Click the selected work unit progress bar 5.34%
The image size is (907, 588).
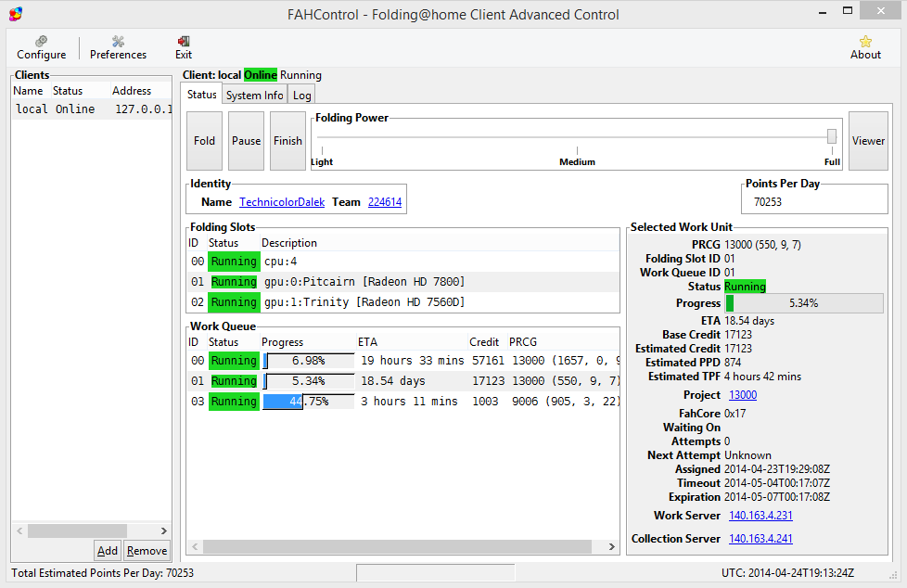point(804,303)
